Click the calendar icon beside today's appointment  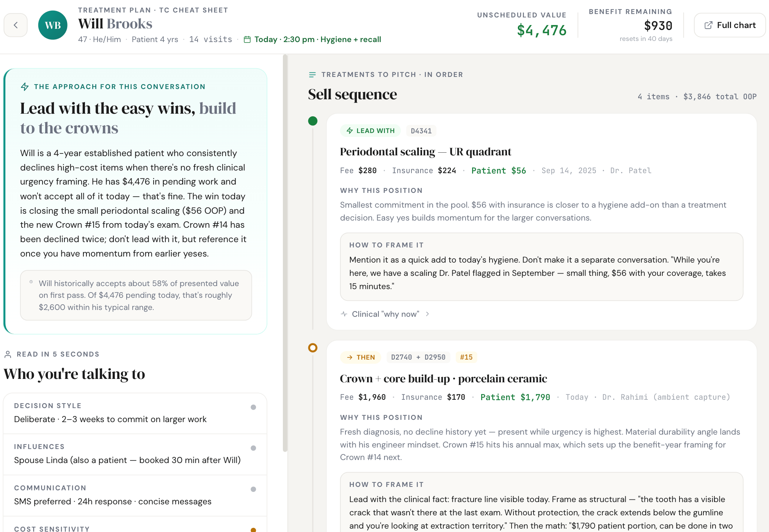(247, 39)
